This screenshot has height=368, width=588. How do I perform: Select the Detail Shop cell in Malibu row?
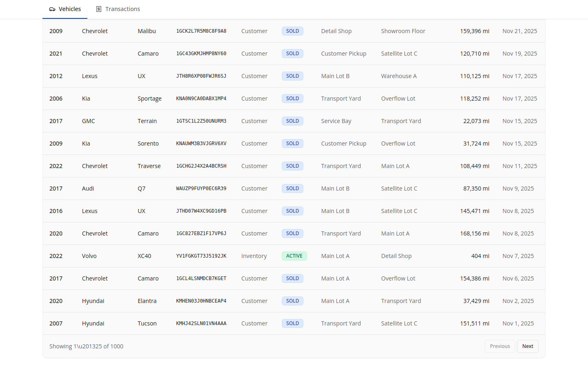336,31
